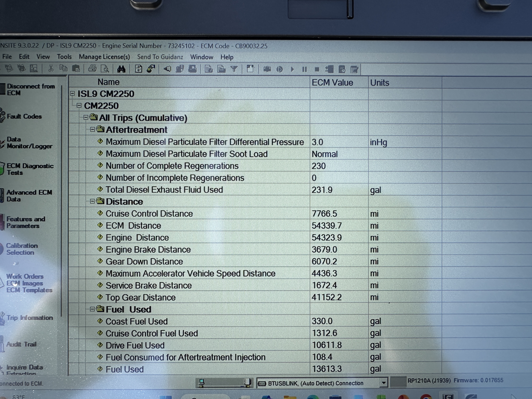Open the Tools menu
Viewport: 532px width, 399px height.
(64, 57)
